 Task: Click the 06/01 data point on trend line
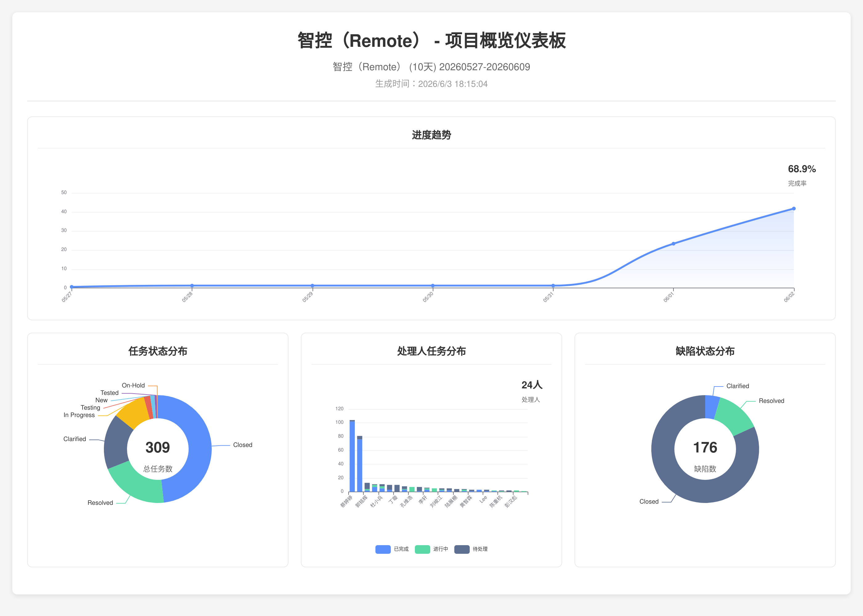coord(673,244)
